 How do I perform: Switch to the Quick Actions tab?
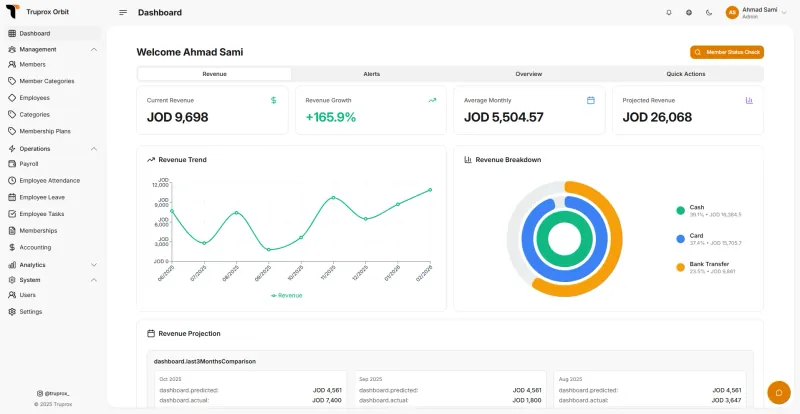(686, 74)
